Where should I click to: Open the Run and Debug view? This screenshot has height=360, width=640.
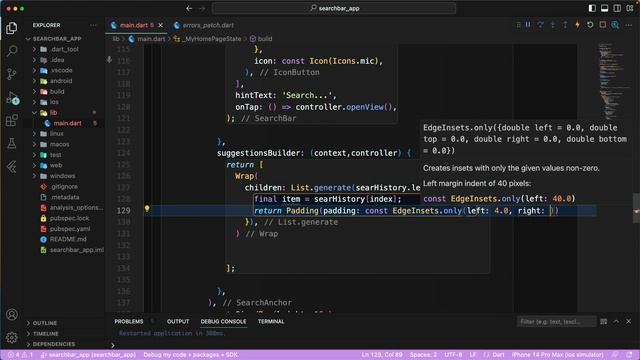click(x=12, y=98)
